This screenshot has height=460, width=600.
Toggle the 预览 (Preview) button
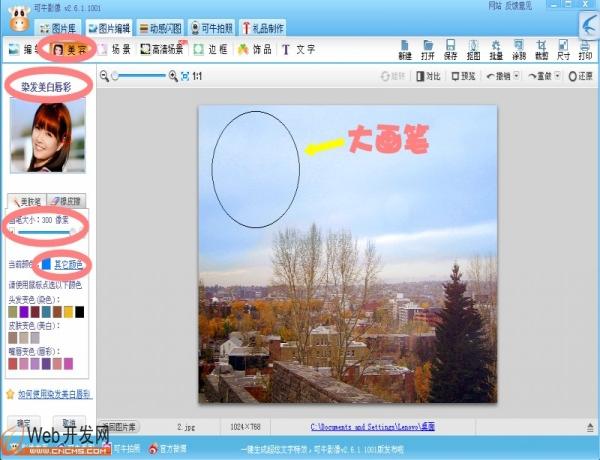coord(463,76)
